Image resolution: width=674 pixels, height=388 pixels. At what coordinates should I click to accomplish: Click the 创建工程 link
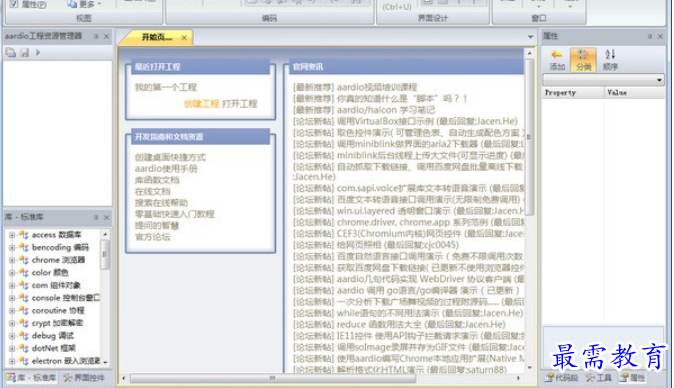(x=202, y=104)
